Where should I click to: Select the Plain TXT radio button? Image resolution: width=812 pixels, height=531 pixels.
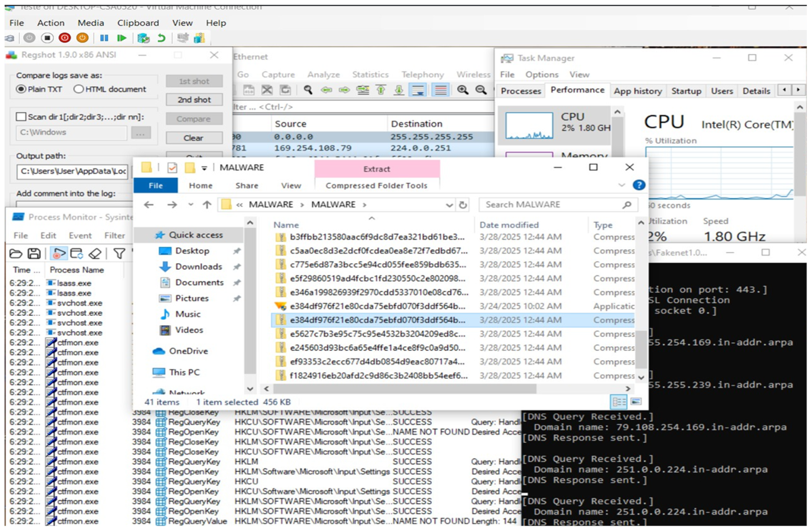[21, 89]
